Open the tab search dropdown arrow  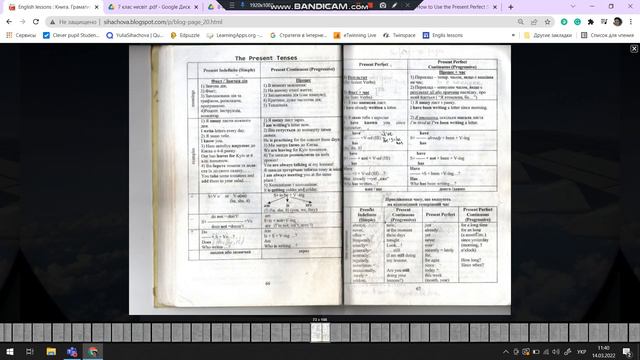(573, 7)
